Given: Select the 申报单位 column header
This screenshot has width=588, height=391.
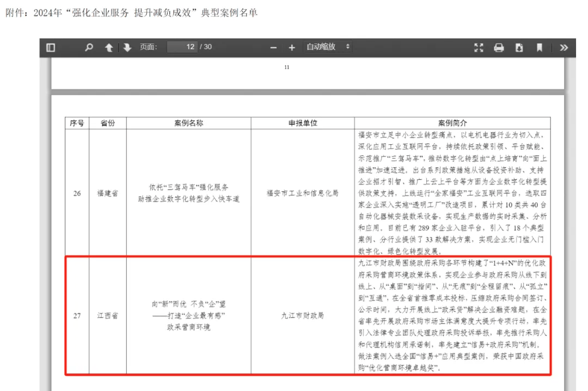Looking at the screenshot, I should 303,123.
